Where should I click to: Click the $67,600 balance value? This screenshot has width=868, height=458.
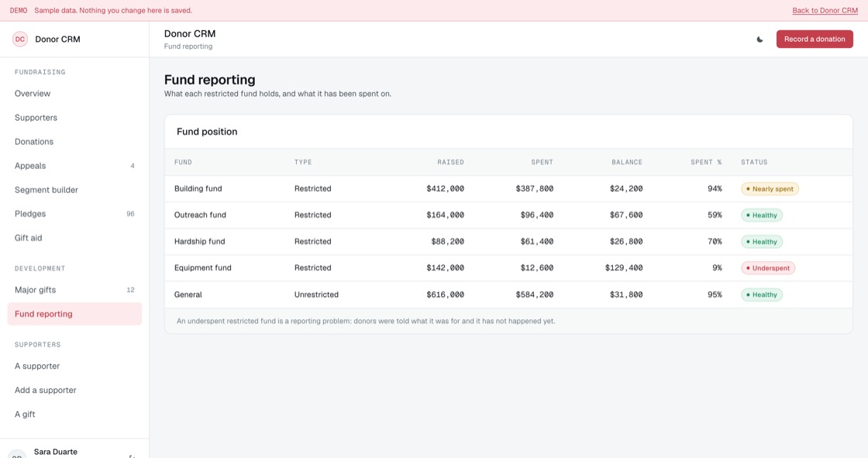coord(626,215)
